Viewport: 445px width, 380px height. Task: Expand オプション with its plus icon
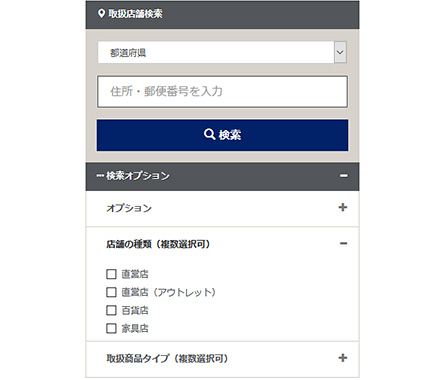343,208
